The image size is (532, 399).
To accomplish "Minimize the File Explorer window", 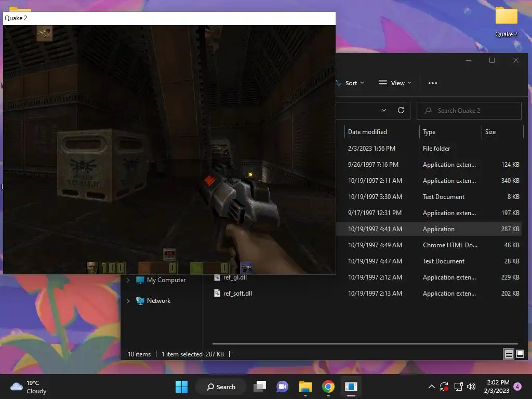I will click(x=469, y=60).
